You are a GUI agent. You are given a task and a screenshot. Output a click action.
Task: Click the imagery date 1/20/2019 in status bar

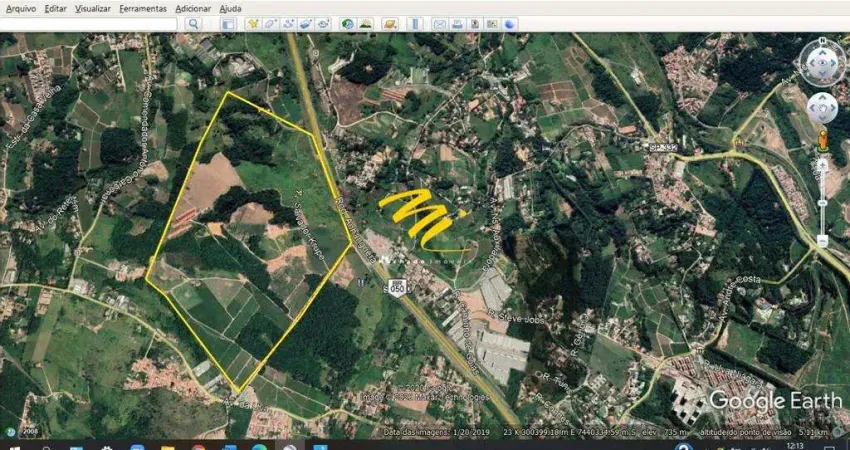tap(472, 433)
